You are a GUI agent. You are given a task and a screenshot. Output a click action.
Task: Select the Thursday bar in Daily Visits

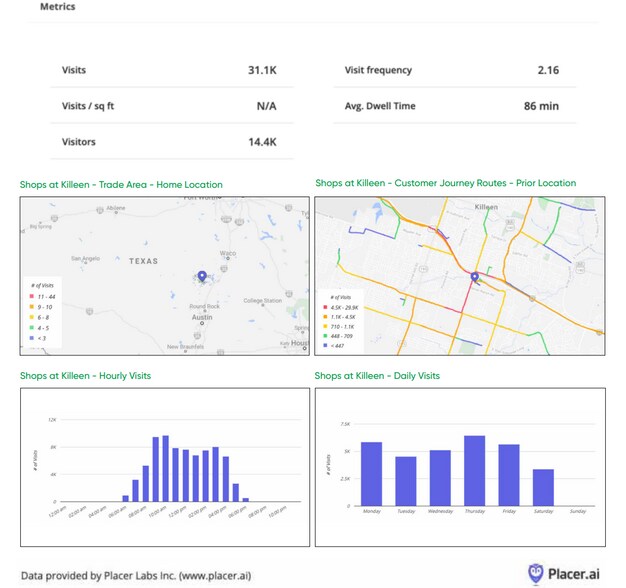474,471
